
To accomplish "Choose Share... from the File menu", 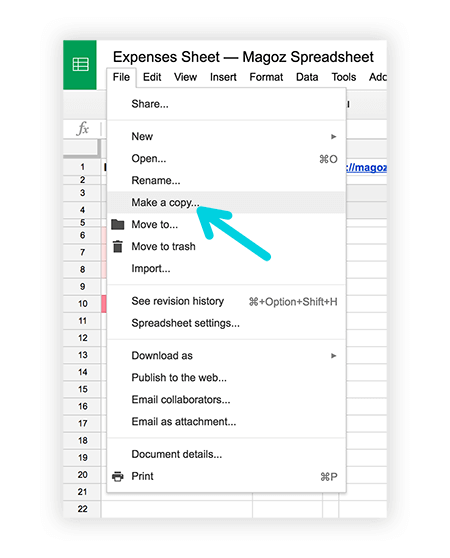I will [x=226, y=104].
